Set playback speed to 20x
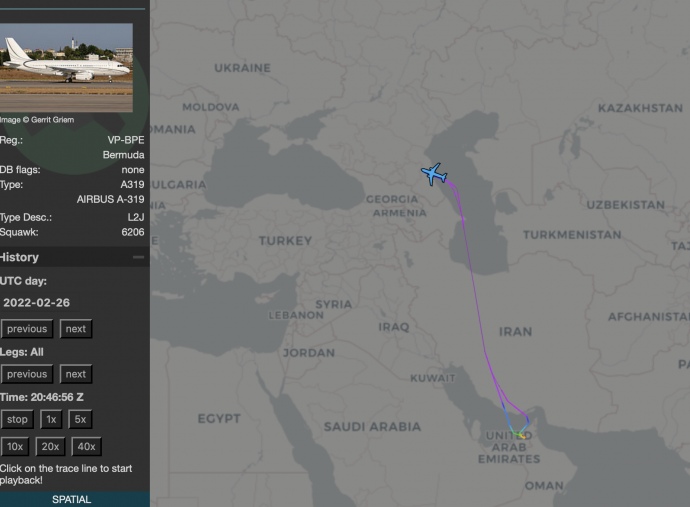 click(x=50, y=447)
